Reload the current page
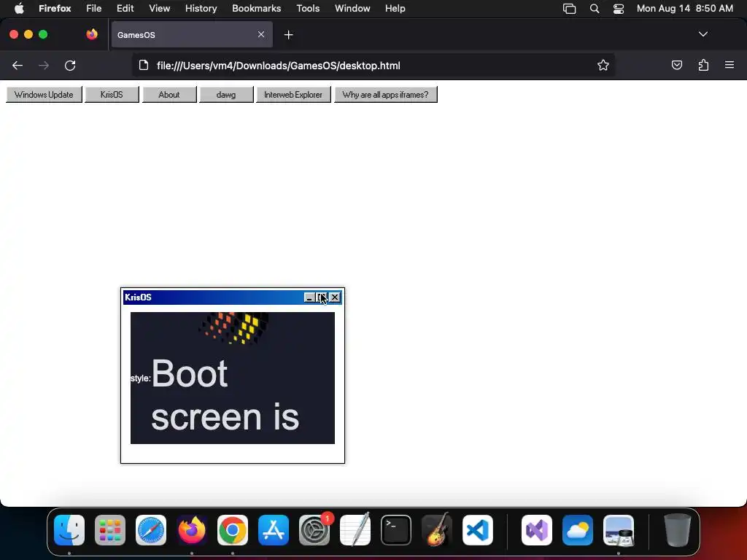Image resolution: width=747 pixels, height=560 pixels. [70, 66]
